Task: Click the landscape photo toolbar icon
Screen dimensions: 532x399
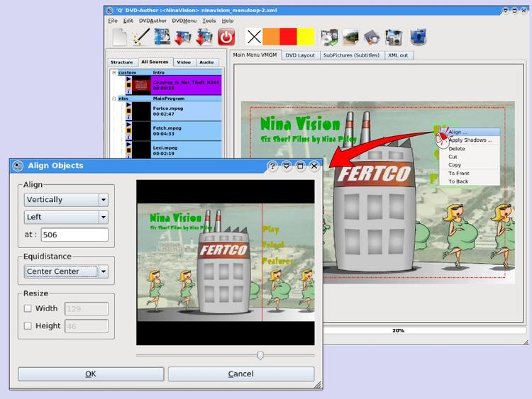Action: pyautogui.click(x=351, y=37)
